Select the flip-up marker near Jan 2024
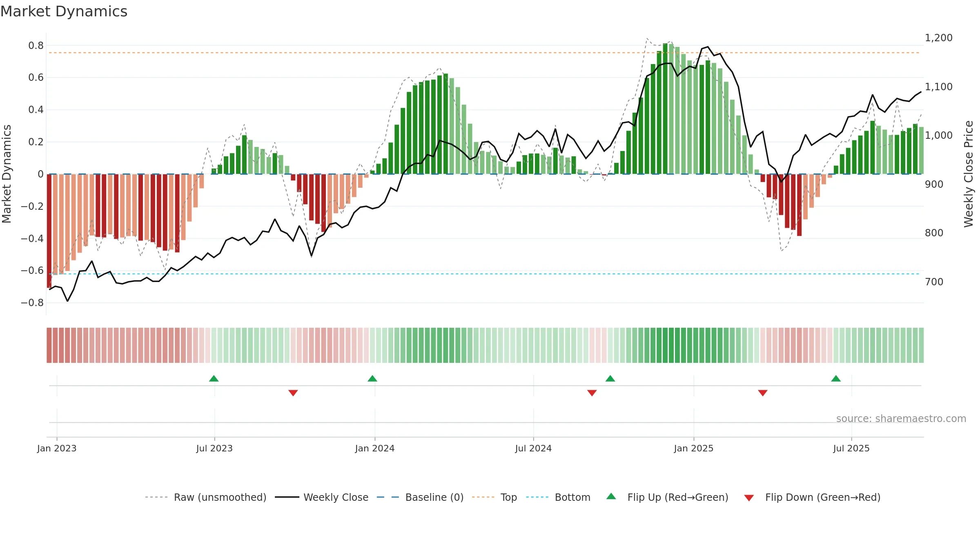980x551 pixels. [x=372, y=378]
